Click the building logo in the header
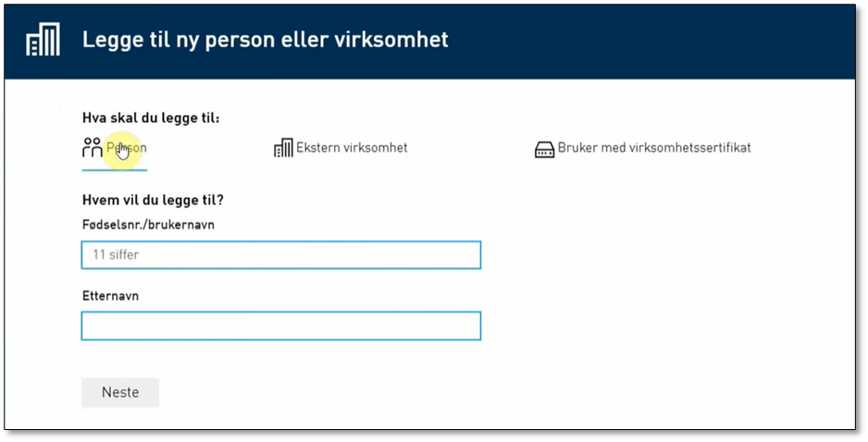The height and width of the screenshot is (442, 868). (43, 41)
